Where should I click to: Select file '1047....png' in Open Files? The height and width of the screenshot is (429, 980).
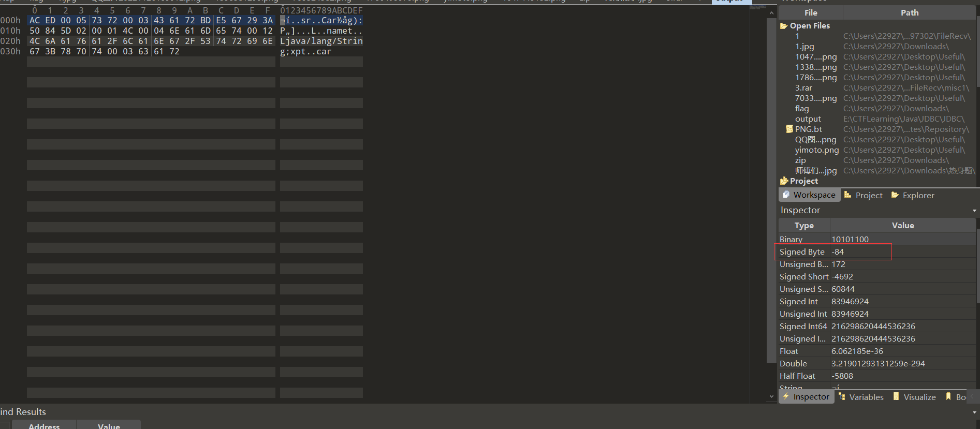[x=816, y=57]
